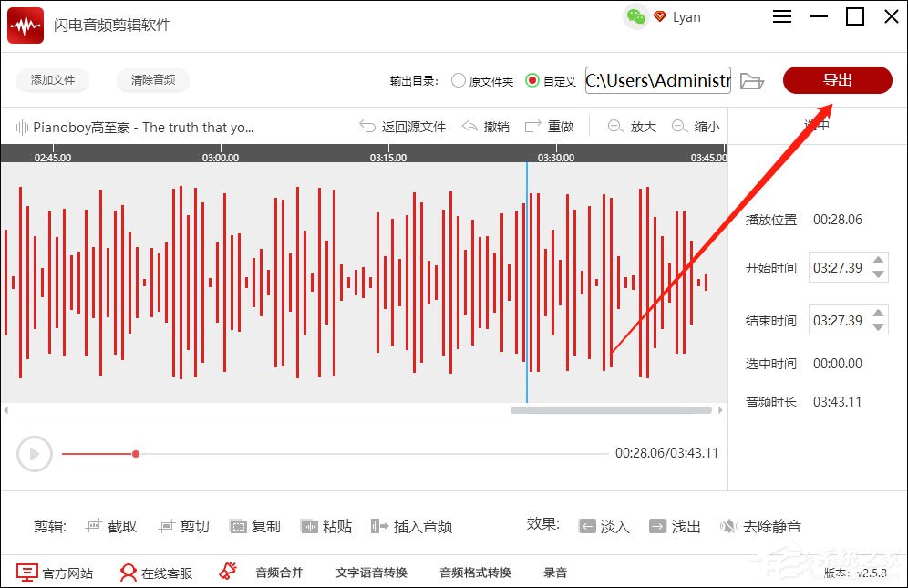Click the red 导出 export button
The width and height of the screenshot is (908, 588).
[836, 80]
